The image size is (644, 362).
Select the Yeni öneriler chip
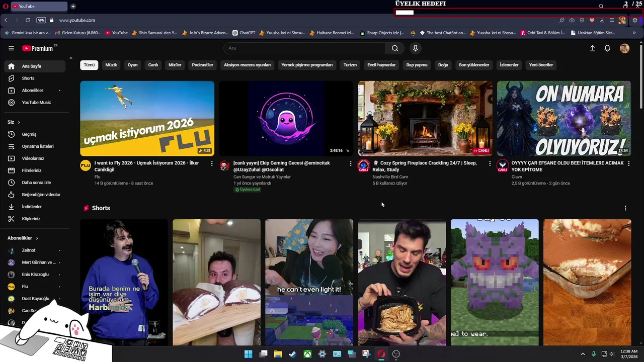[541, 65]
